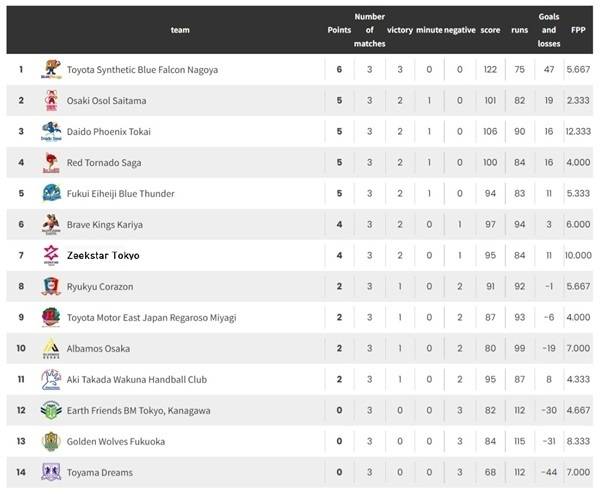Click the Toyama Dreams logo
Screen dimensions: 600x495
(51, 472)
